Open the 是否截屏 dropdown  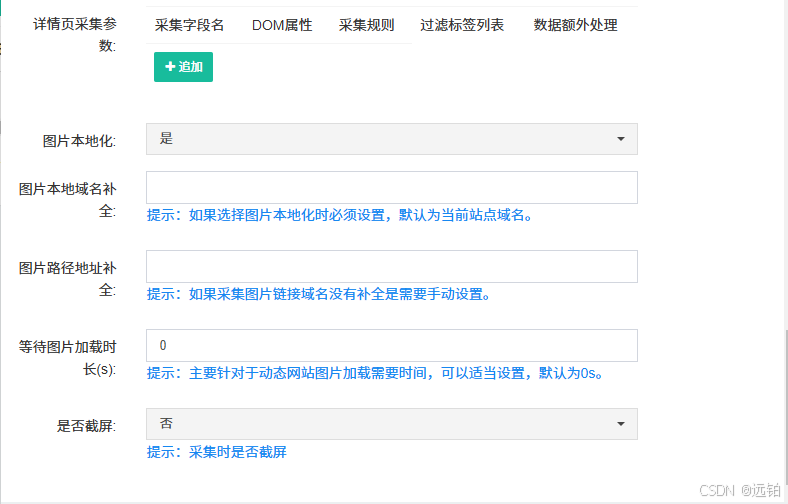[x=392, y=424]
